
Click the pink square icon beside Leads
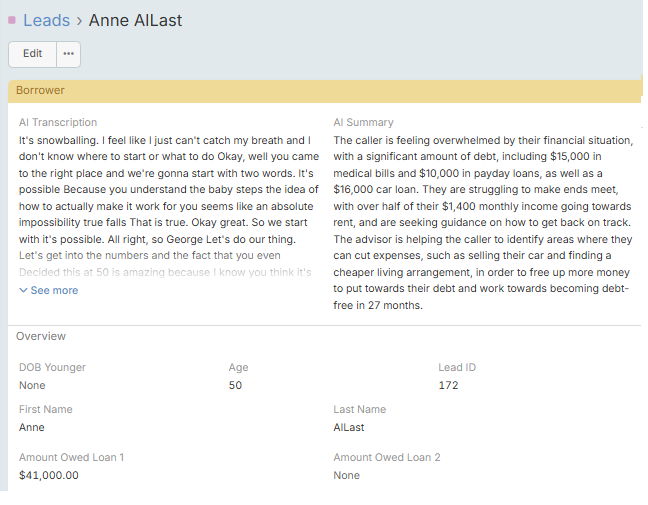(x=12, y=20)
